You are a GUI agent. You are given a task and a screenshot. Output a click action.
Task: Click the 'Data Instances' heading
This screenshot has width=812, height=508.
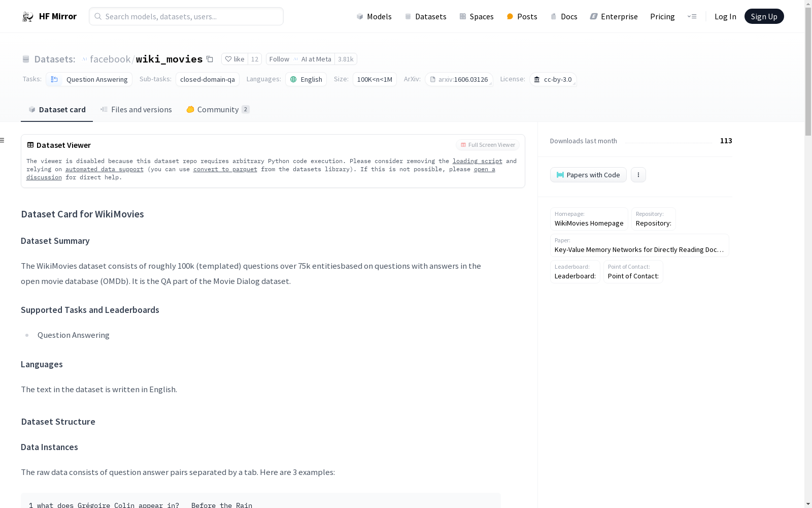tap(49, 447)
